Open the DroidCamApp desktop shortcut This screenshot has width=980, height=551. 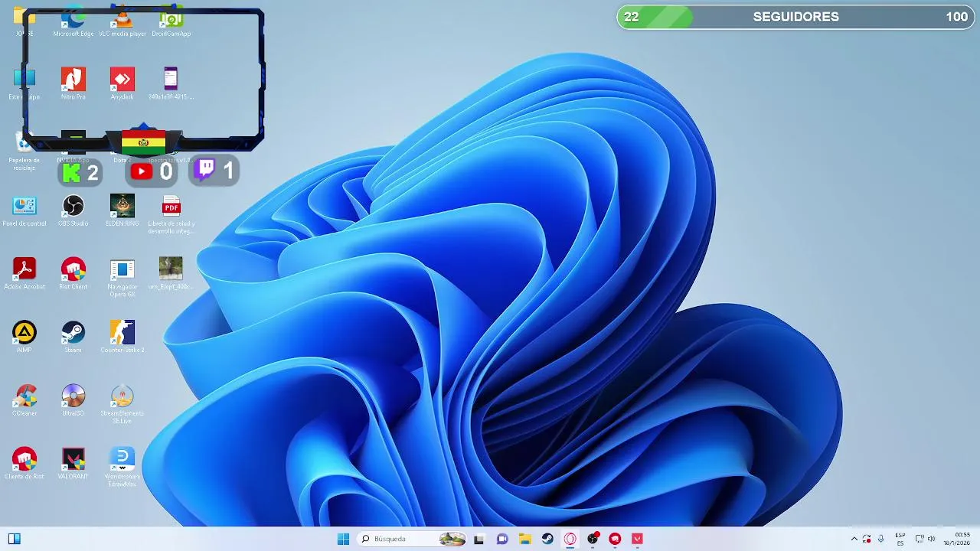pyautogui.click(x=171, y=21)
